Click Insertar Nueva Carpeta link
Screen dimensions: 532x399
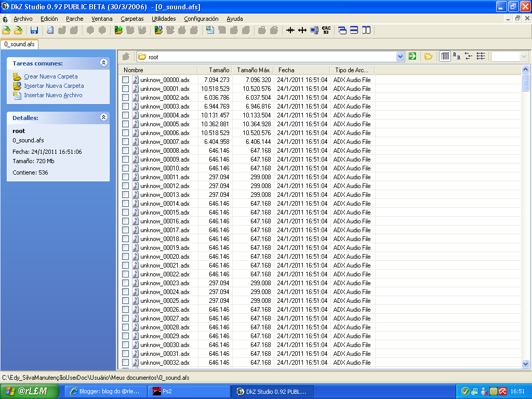pyautogui.click(x=54, y=86)
